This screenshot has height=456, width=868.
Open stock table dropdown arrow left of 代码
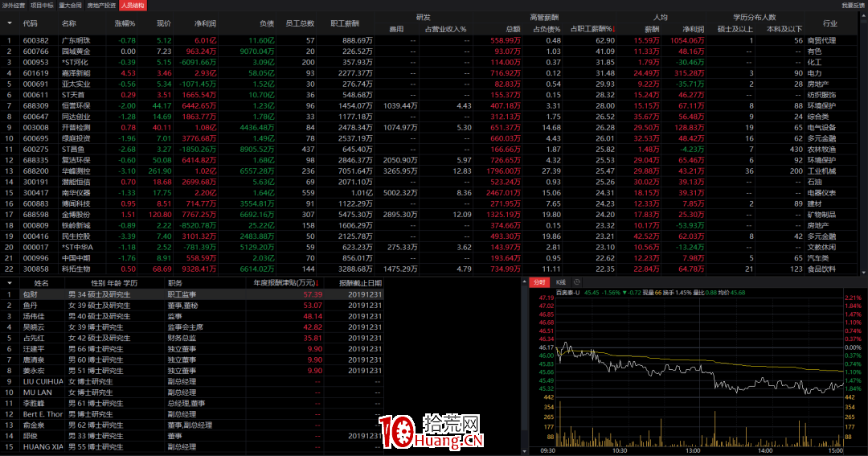click(x=10, y=23)
